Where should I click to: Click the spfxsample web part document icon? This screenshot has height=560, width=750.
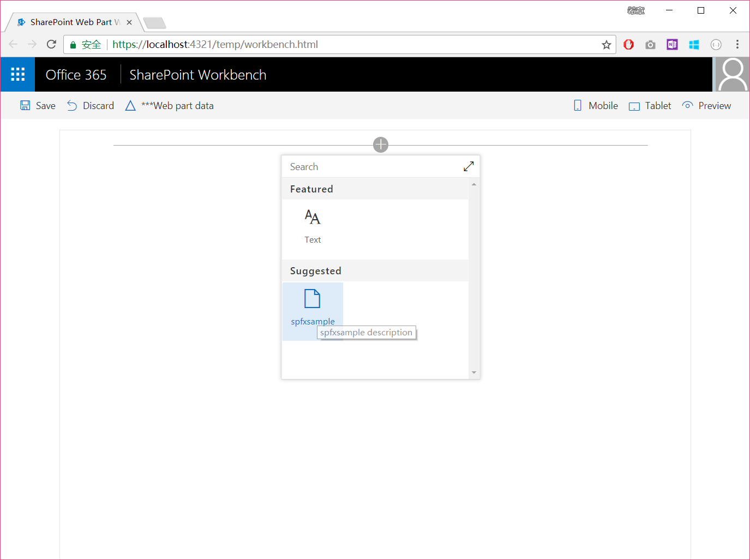pos(313,298)
